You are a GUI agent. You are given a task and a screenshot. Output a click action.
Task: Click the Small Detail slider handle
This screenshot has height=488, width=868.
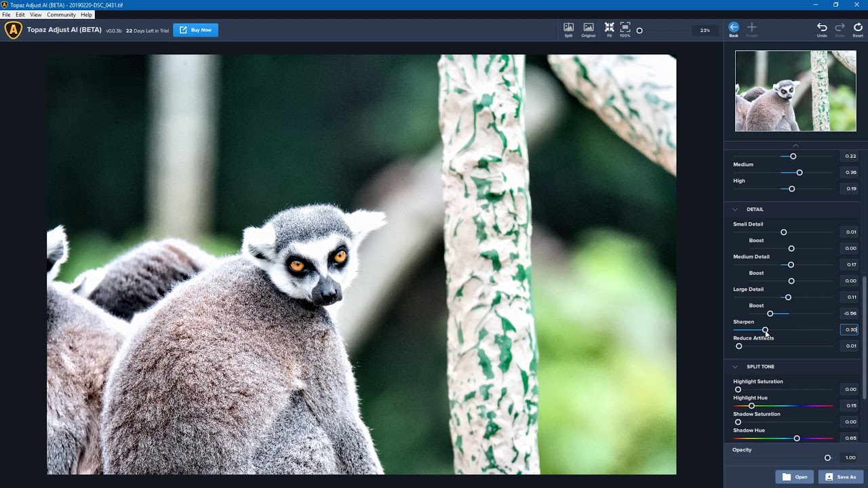783,232
